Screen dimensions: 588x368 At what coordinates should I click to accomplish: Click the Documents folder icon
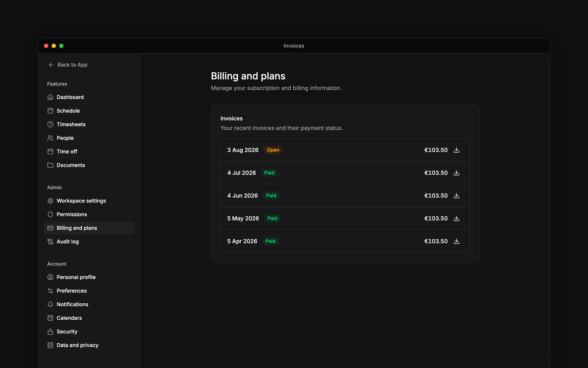coord(50,165)
